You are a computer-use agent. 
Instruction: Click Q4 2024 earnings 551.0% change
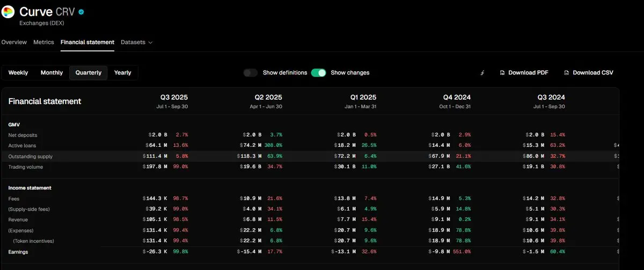tap(462, 252)
